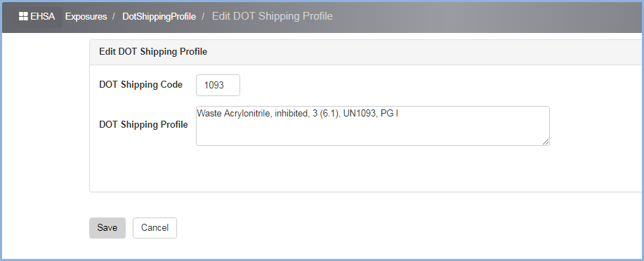The height and width of the screenshot is (261, 644).
Task: Click the DOT Shipping Code label
Action: point(141,84)
